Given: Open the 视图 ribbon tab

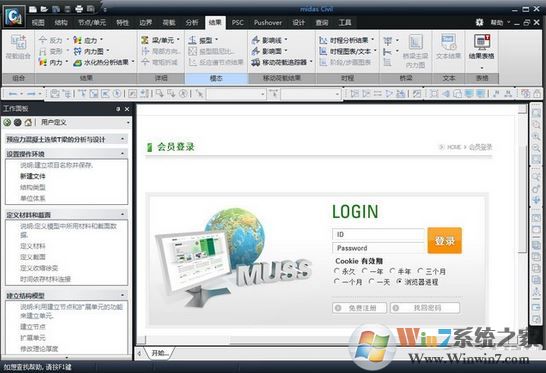Looking at the screenshot, I should (x=38, y=23).
